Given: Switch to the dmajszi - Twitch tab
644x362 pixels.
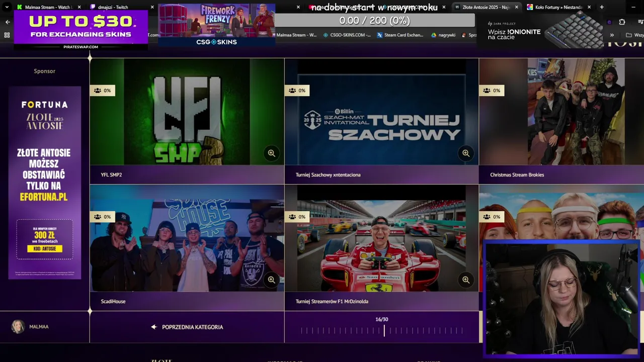Looking at the screenshot, I should [x=121, y=7].
